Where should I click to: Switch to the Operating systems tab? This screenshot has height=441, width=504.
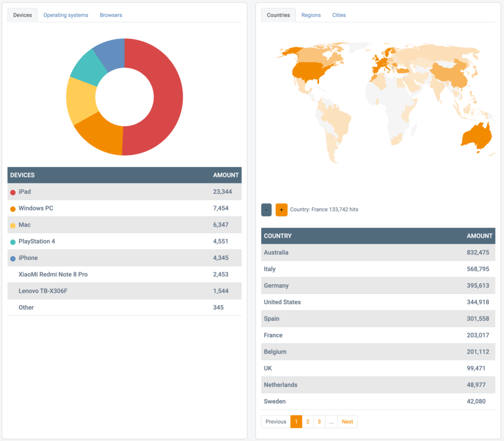(65, 15)
